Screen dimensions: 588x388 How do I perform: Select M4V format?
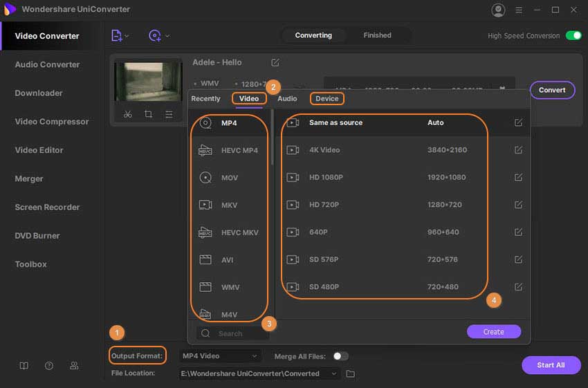[x=230, y=313]
